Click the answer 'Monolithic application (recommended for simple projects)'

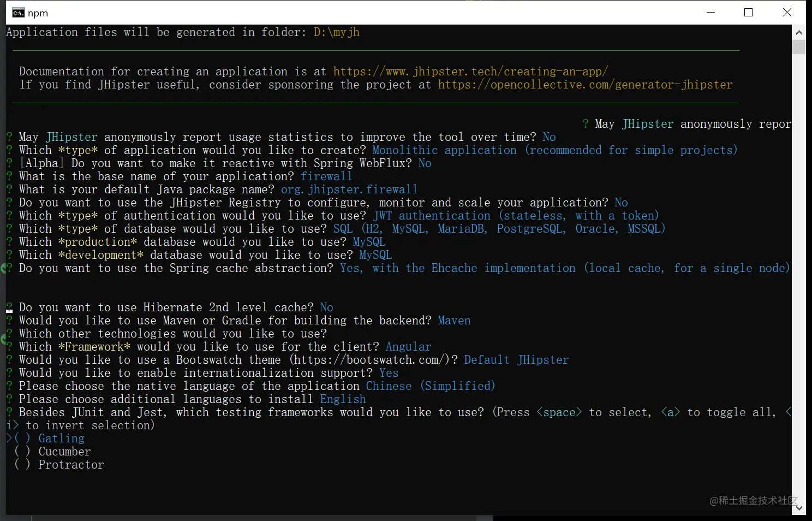(554, 150)
